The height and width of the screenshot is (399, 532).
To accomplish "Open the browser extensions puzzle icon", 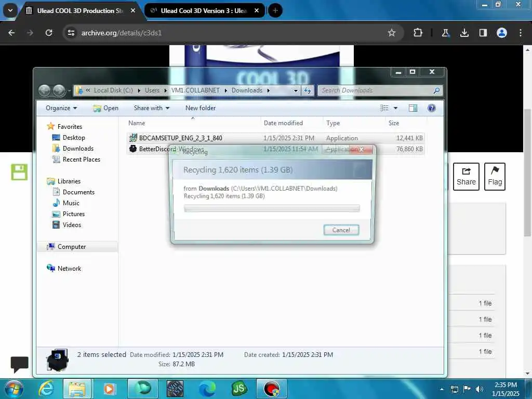I will pyautogui.click(x=418, y=33).
